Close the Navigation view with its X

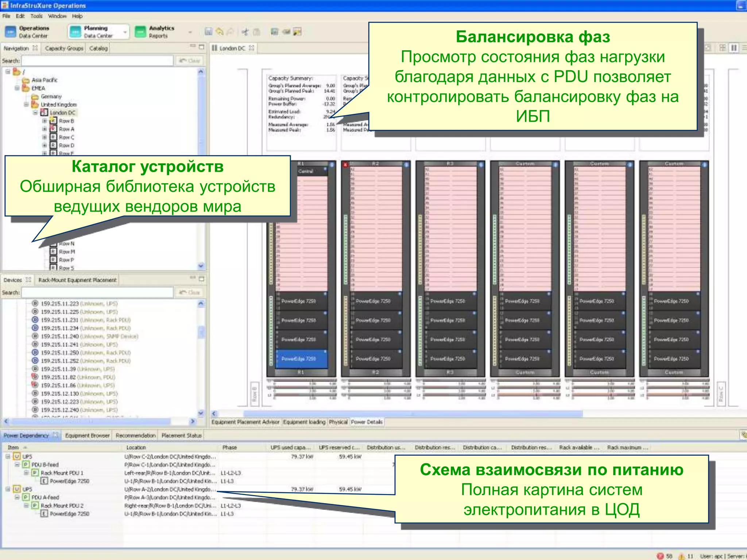(x=35, y=48)
